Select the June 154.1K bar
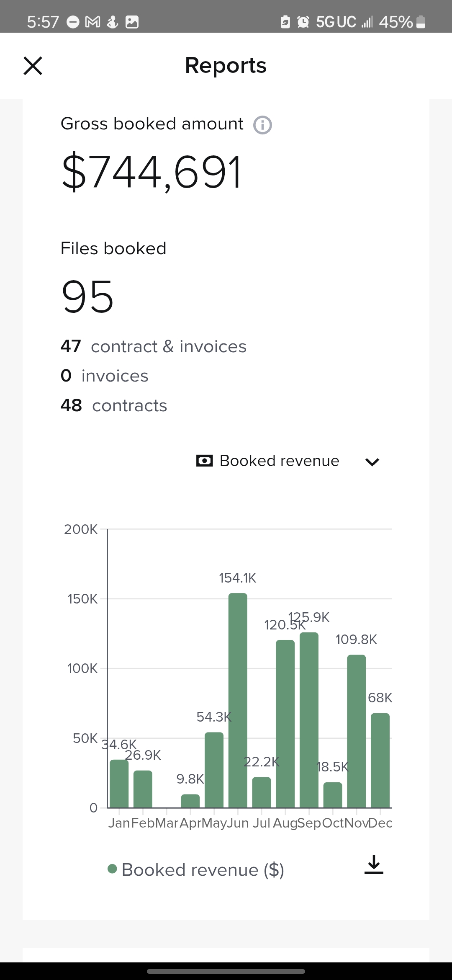Screen dimensions: 452x980 (238, 700)
